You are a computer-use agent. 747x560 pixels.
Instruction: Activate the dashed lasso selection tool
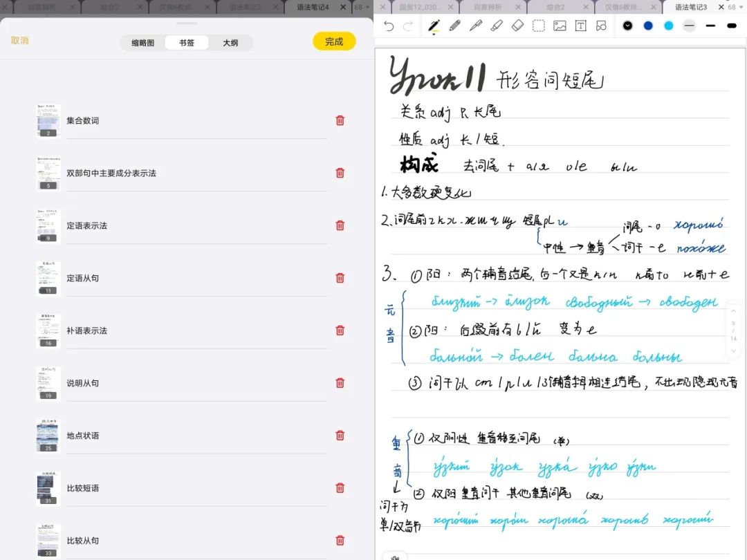point(538,26)
